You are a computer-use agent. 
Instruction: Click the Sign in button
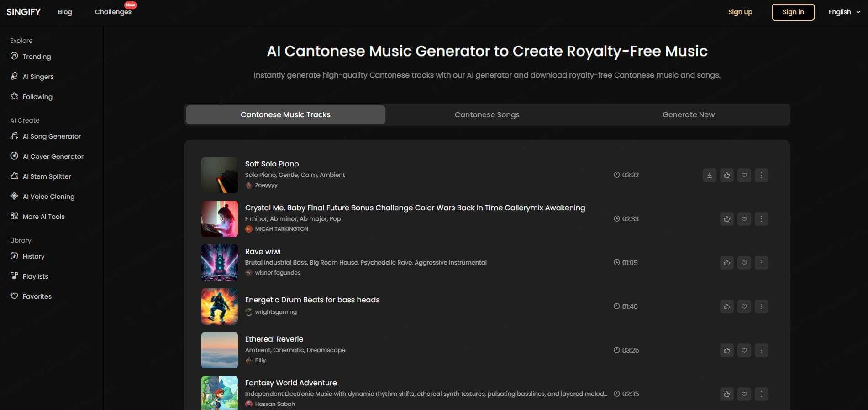[x=793, y=12]
